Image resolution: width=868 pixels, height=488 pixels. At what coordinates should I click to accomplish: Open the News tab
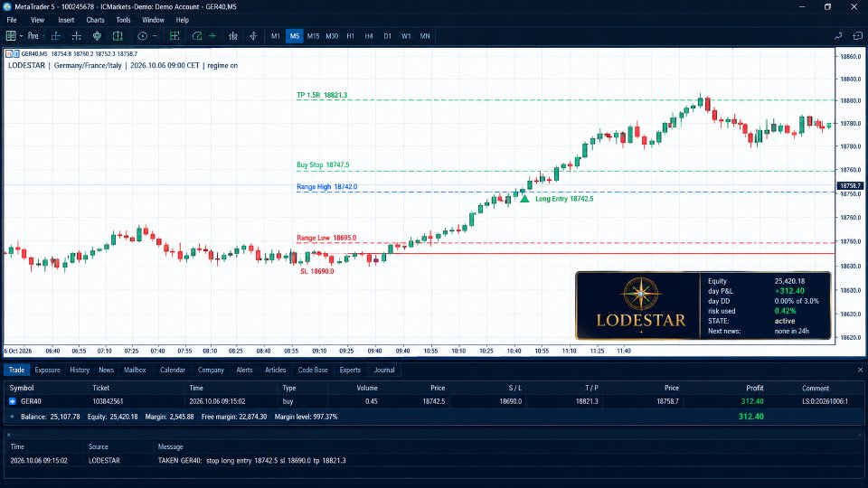[107, 370]
